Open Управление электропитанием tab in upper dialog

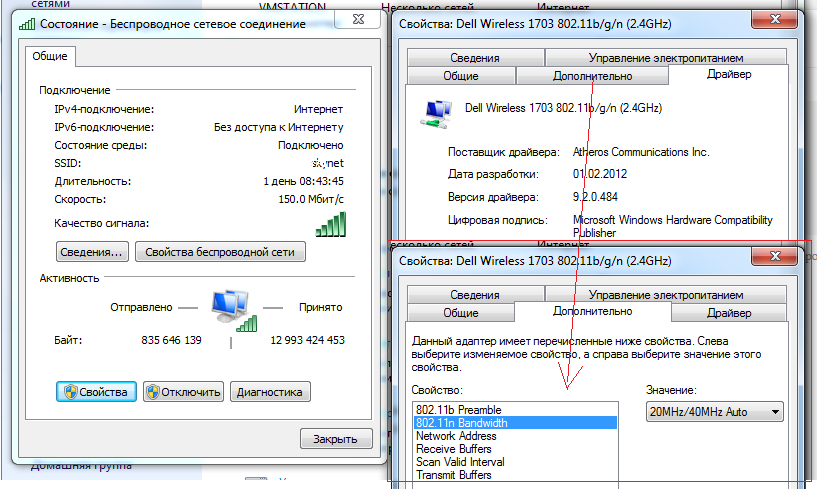coord(665,58)
